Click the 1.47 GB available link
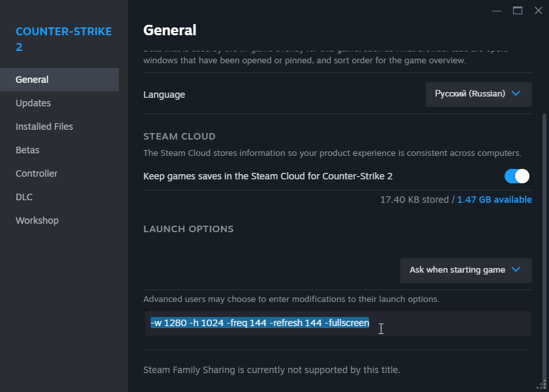The image size is (549, 392). (494, 200)
